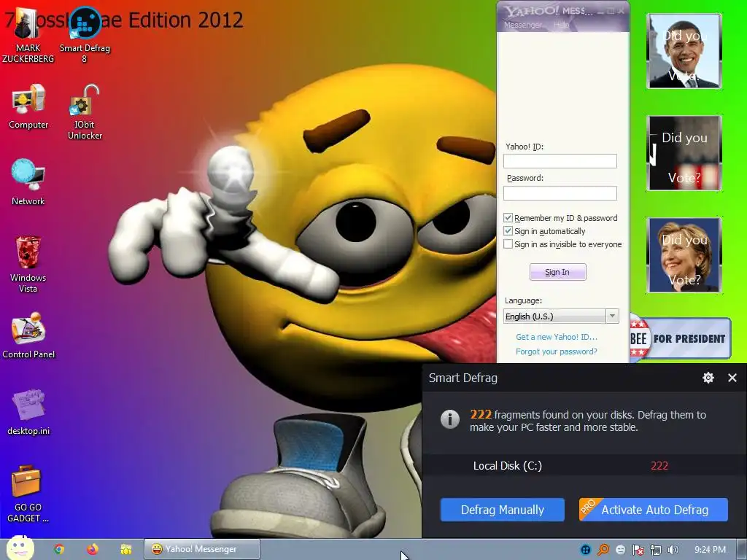Open the Start menu smiley button
The height and width of the screenshot is (560, 747).
click(x=20, y=548)
